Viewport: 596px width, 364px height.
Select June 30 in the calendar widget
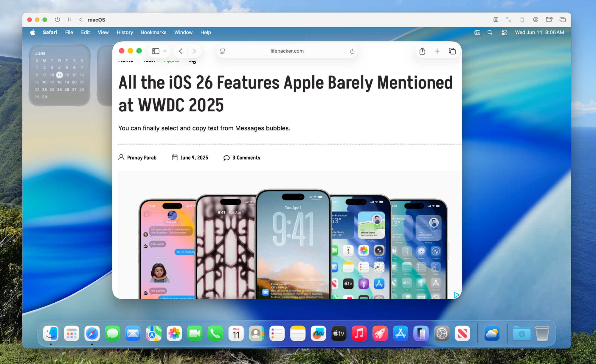tap(44, 97)
